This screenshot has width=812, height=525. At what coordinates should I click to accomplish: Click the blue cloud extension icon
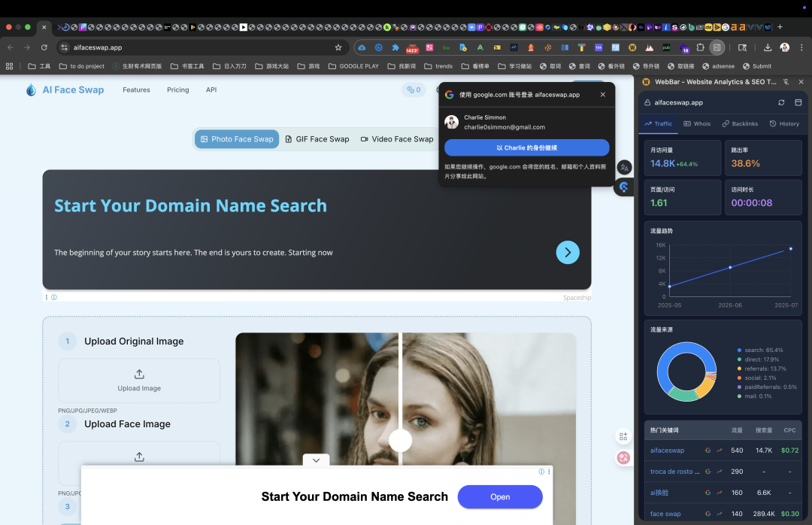click(x=362, y=47)
